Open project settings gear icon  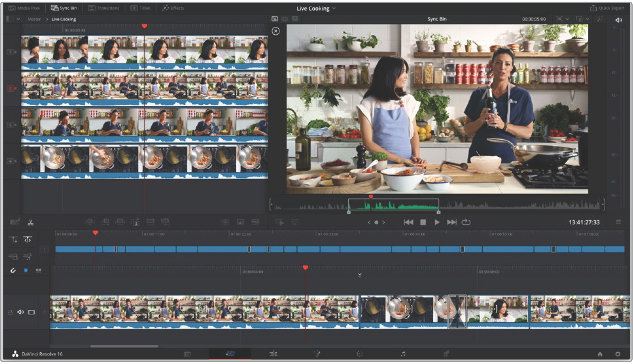pos(617,354)
